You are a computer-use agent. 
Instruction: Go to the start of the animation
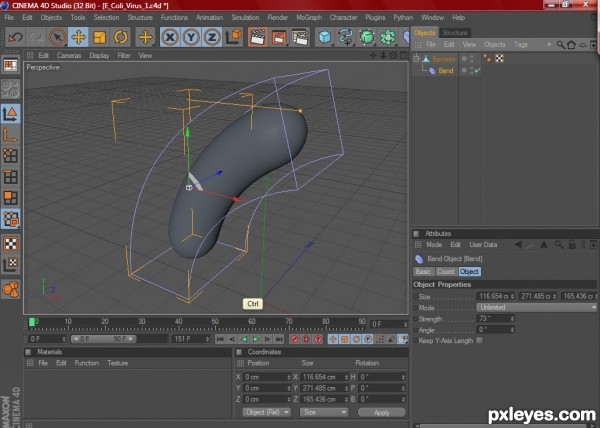pos(220,339)
